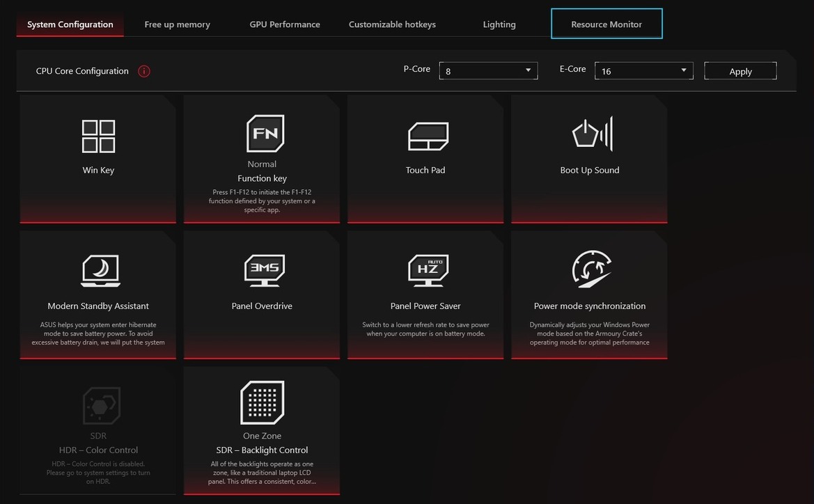Click the Power mode synchronization gauge icon
The width and height of the screenshot is (814, 504).
pos(592,269)
